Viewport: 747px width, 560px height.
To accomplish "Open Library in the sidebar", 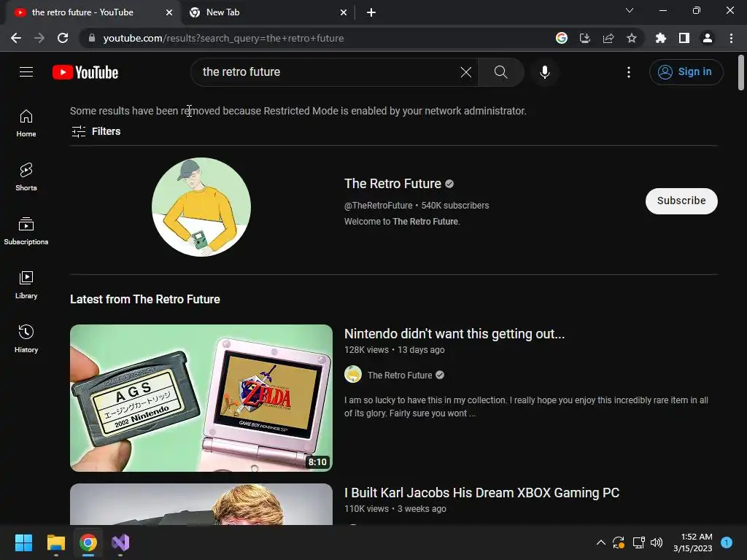I will pos(26,285).
